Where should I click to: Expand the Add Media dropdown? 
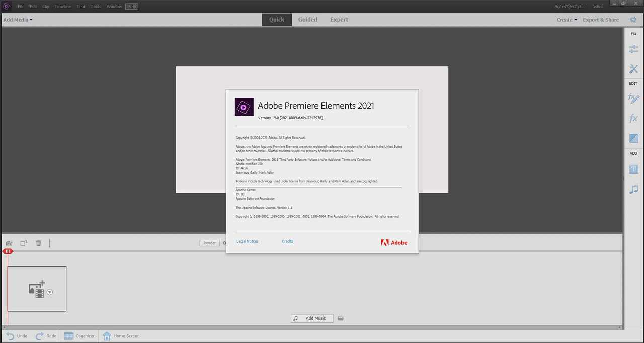[18, 20]
